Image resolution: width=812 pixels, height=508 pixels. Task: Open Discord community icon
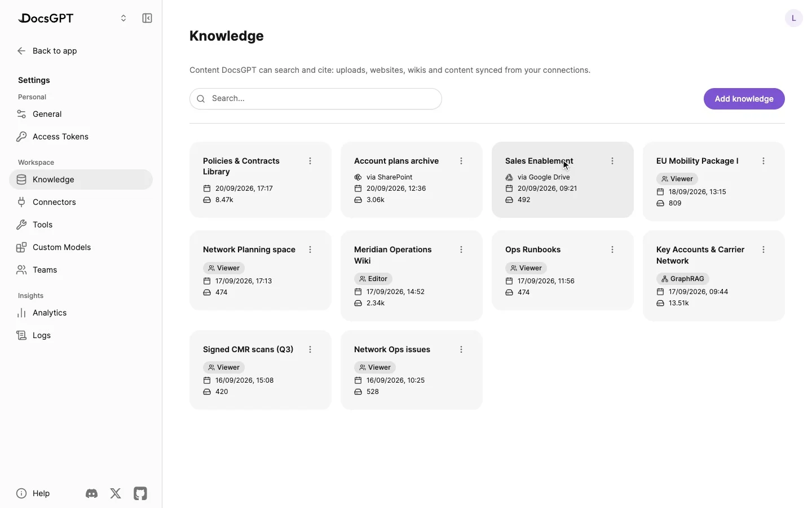(91, 493)
